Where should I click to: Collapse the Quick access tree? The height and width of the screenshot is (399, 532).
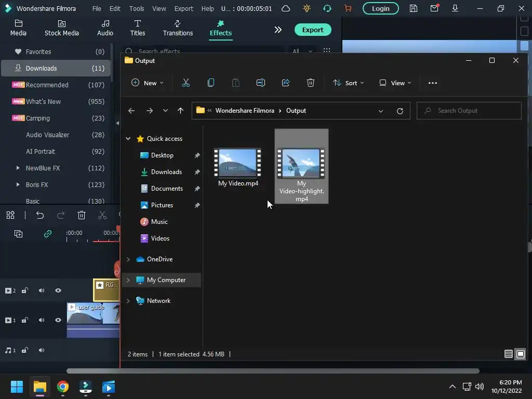click(x=128, y=138)
